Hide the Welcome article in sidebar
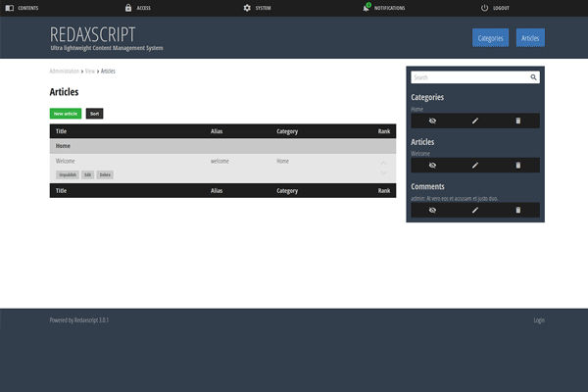The width and height of the screenshot is (588, 392). click(432, 166)
